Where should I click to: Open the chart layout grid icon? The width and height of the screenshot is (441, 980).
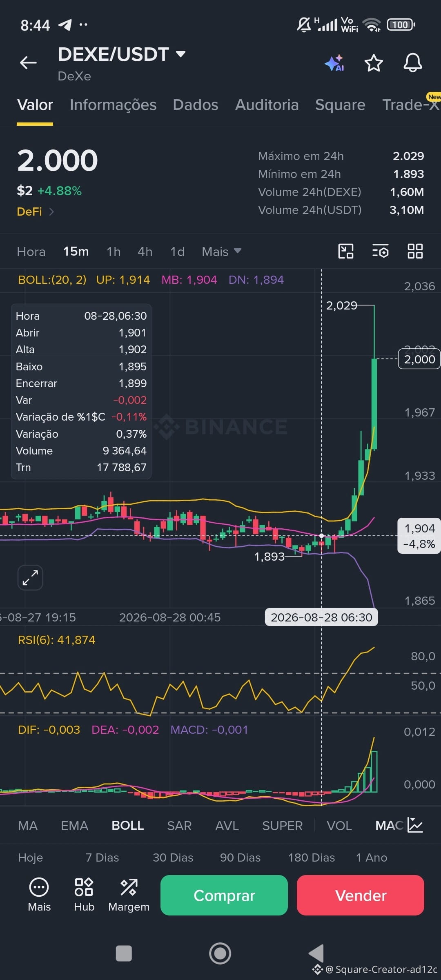415,251
